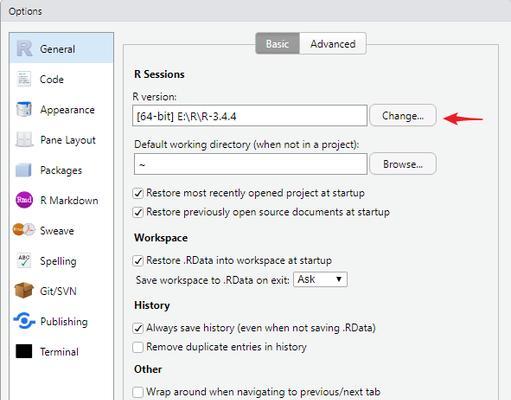Open the Pane Layout icon

pos(24,140)
